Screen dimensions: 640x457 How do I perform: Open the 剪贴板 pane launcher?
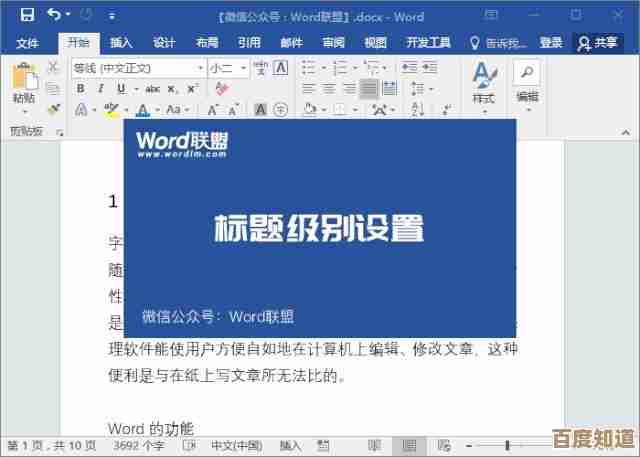60,132
